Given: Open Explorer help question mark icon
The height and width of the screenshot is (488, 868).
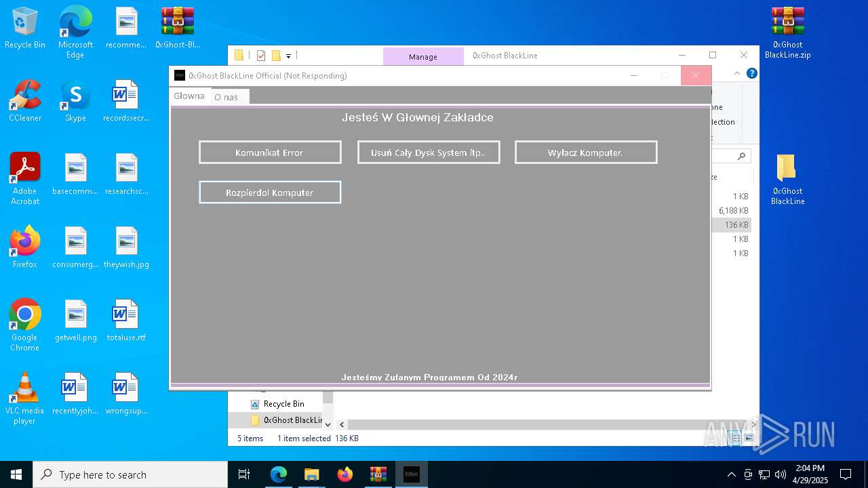Looking at the screenshot, I should 751,73.
